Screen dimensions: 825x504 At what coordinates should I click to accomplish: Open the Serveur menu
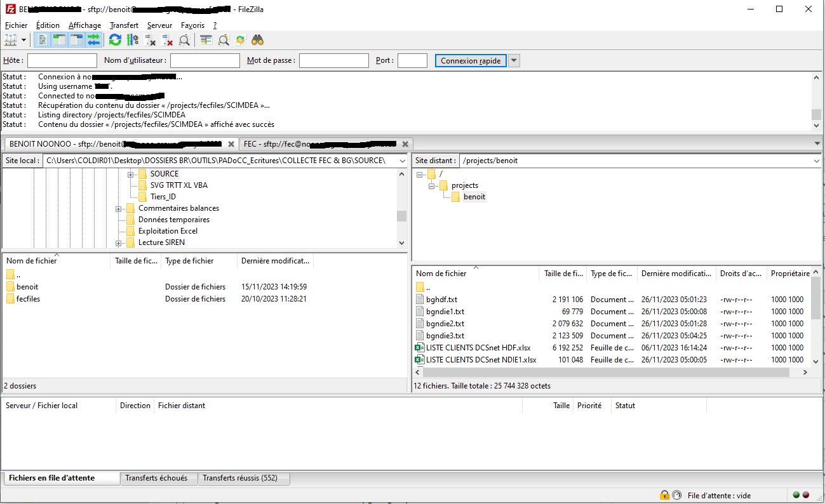point(159,25)
